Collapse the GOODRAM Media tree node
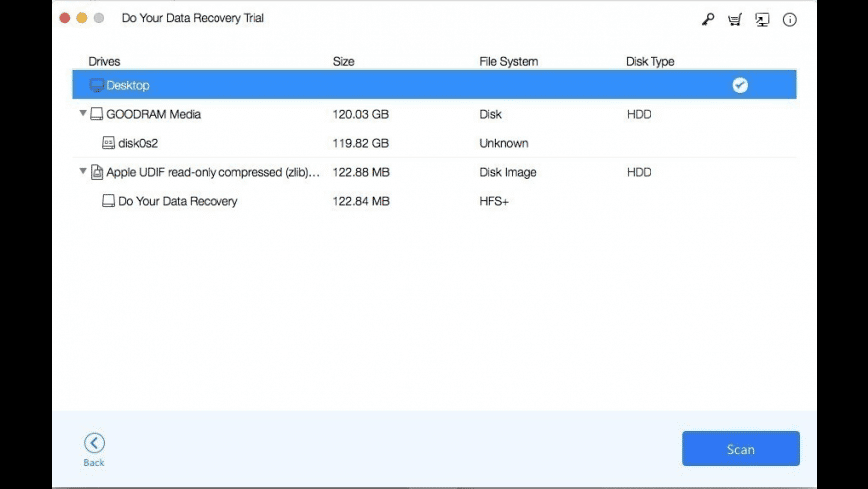 [83, 113]
